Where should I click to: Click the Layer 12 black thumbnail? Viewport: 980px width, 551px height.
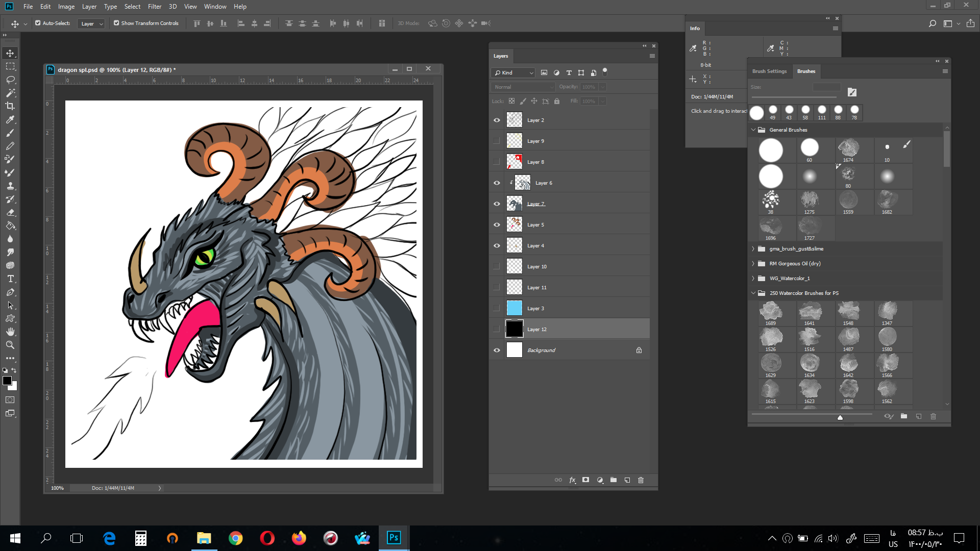pos(514,329)
